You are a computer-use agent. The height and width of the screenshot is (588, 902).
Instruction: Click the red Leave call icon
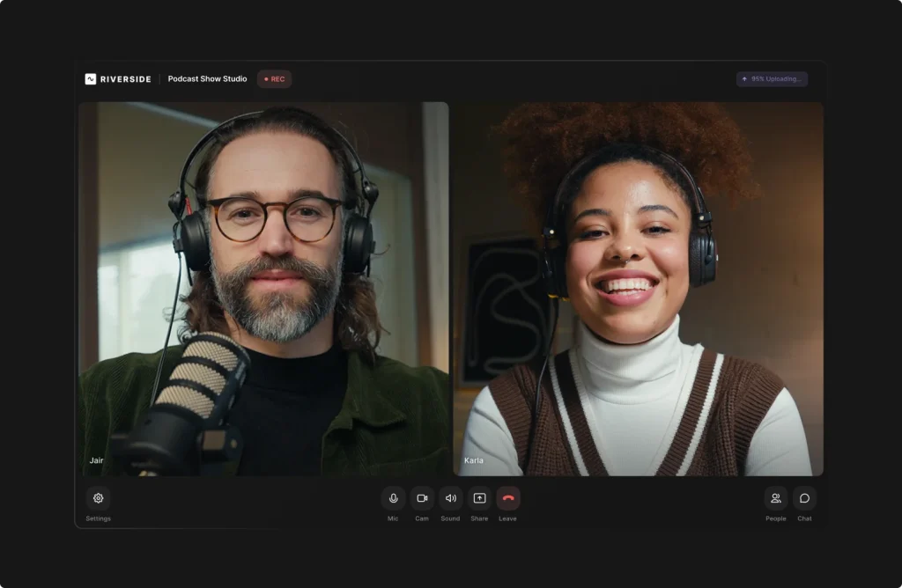point(508,497)
